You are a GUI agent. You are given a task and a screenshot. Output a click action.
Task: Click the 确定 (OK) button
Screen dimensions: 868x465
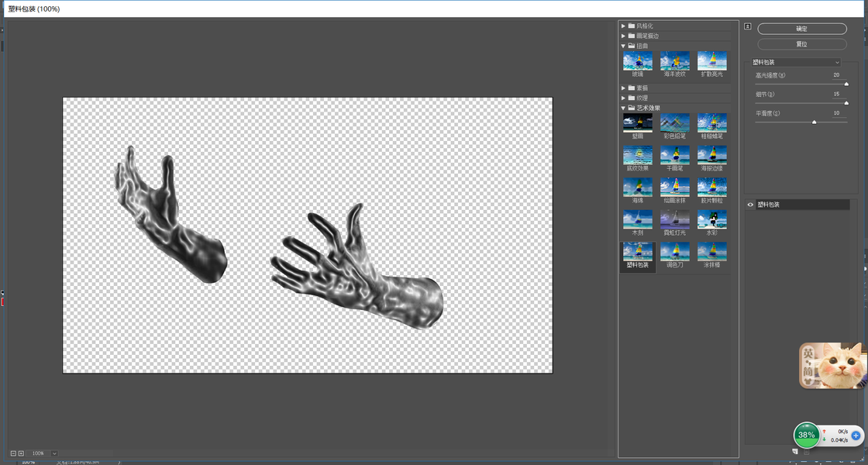coord(801,29)
